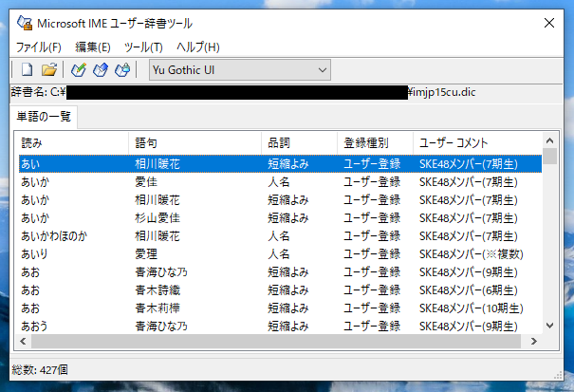Image resolution: width=574 pixels, height=392 pixels.
Task: Close the IME dictionary tool window
Action: click(549, 23)
